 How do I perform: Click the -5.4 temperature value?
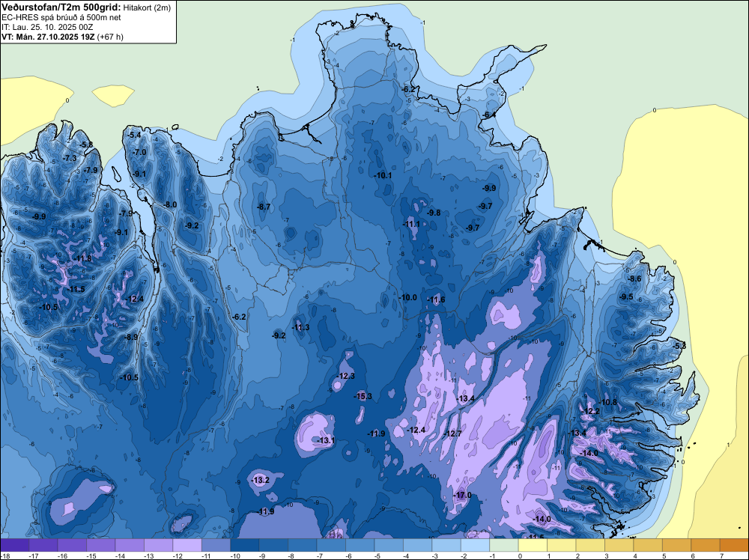(135, 135)
